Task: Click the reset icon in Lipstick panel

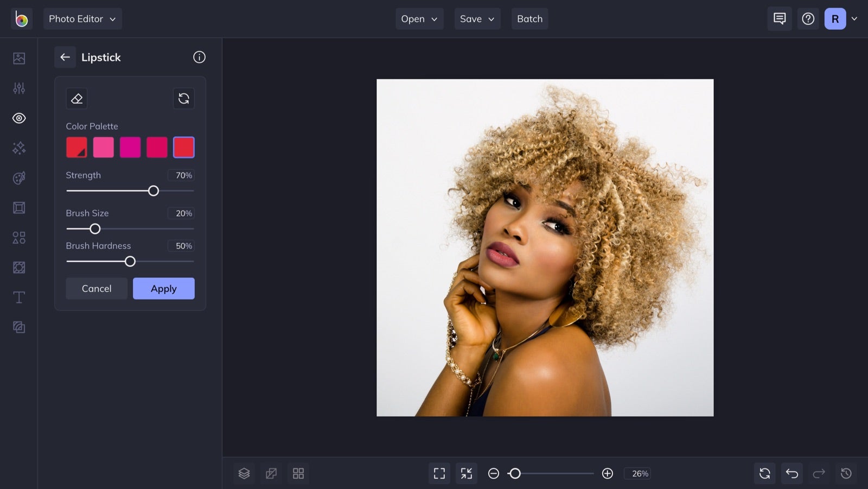Action: [x=184, y=98]
